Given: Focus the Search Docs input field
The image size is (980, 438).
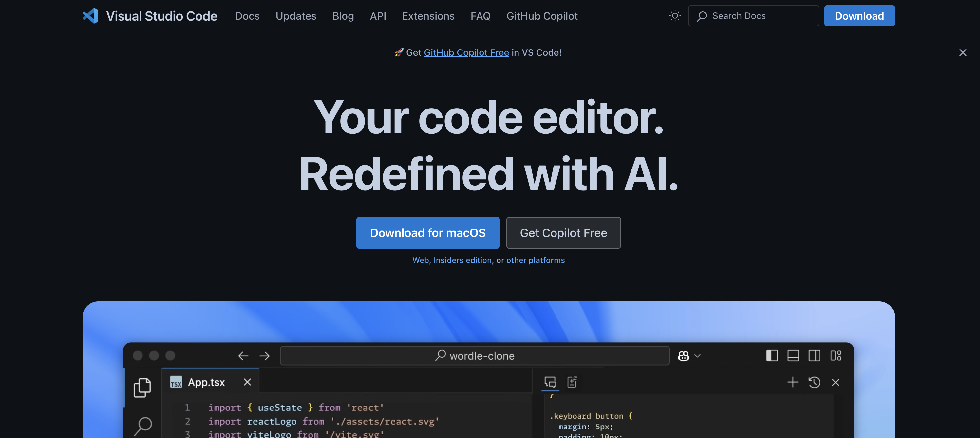Looking at the screenshot, I should click(x=753, y=16).
